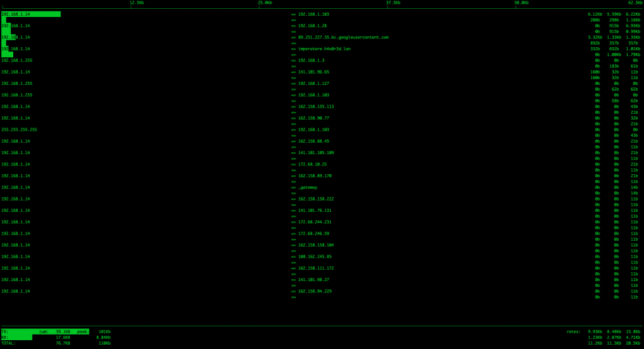Screen dimensions: 644x349
Task: Click the 5.59Kb rate value
Action: point(614,14)
